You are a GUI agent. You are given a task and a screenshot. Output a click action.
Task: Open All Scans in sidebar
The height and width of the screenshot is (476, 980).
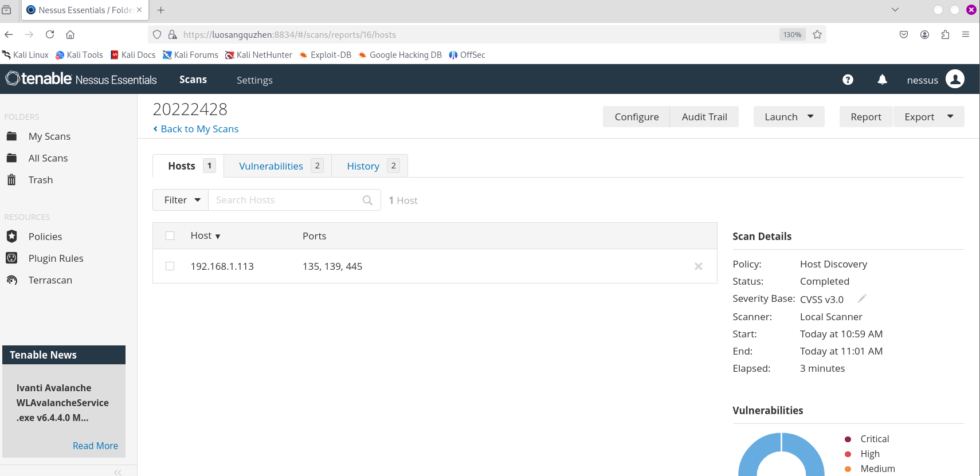[48, 158]
